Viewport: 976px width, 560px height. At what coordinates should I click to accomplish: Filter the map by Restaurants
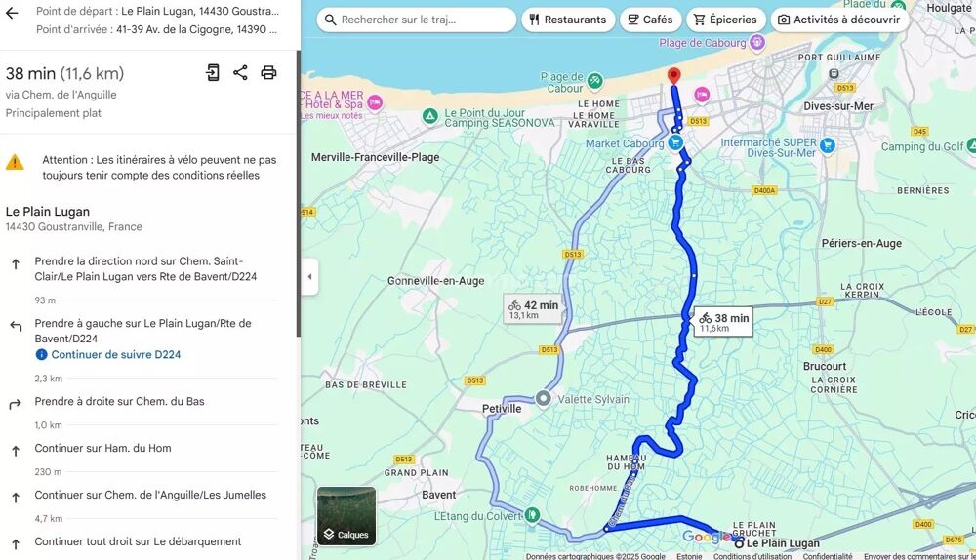tap(568, 20)
